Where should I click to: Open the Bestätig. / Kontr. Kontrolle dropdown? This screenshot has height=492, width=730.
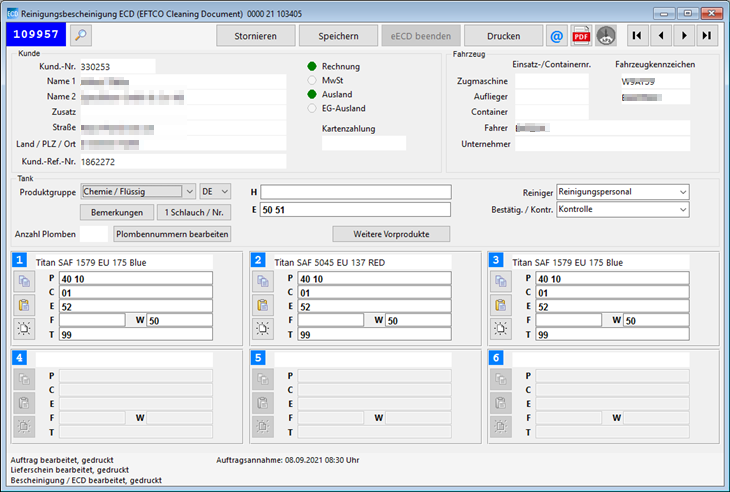click(682, 210)
